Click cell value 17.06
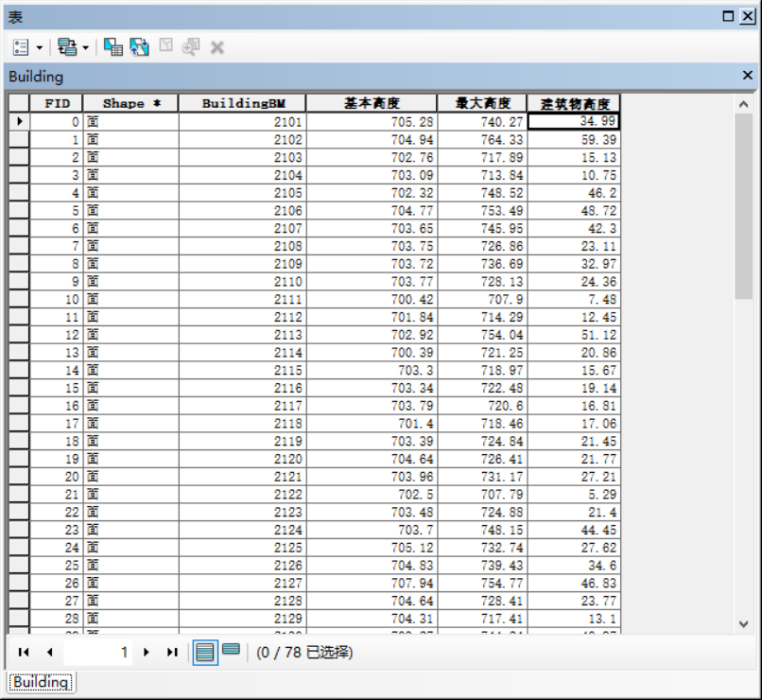 click(574, 424)
